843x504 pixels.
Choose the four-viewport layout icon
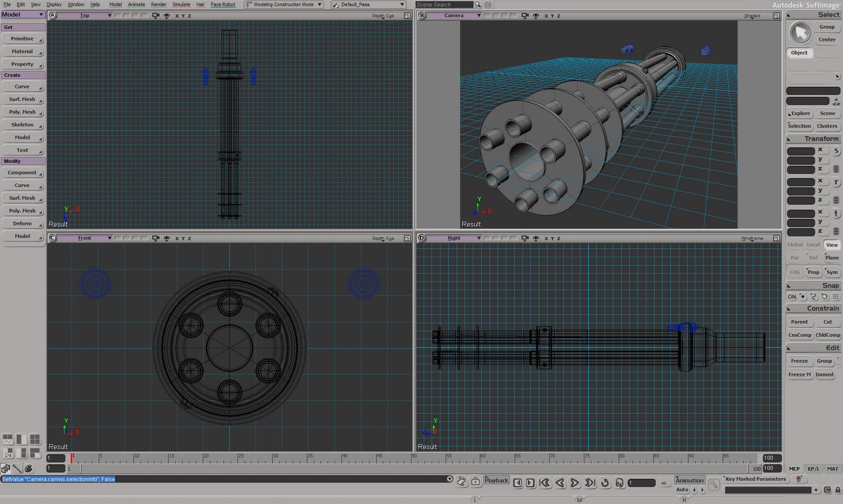(x=35, y=439)
